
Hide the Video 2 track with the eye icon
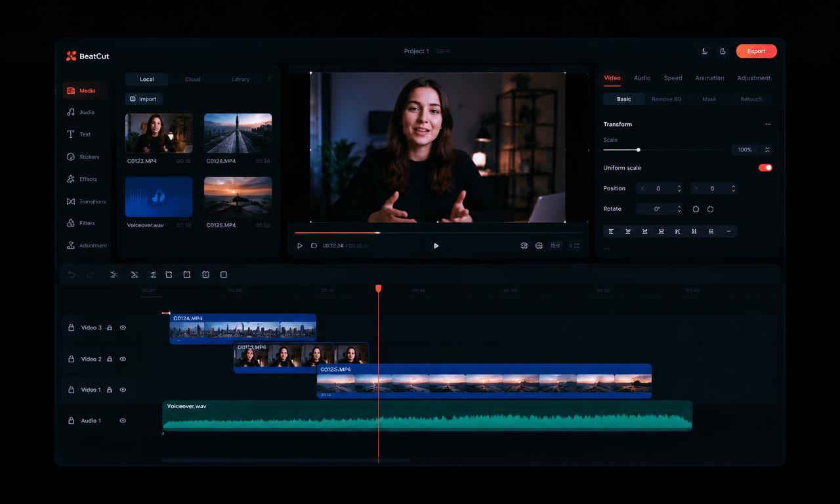(123, 359)
